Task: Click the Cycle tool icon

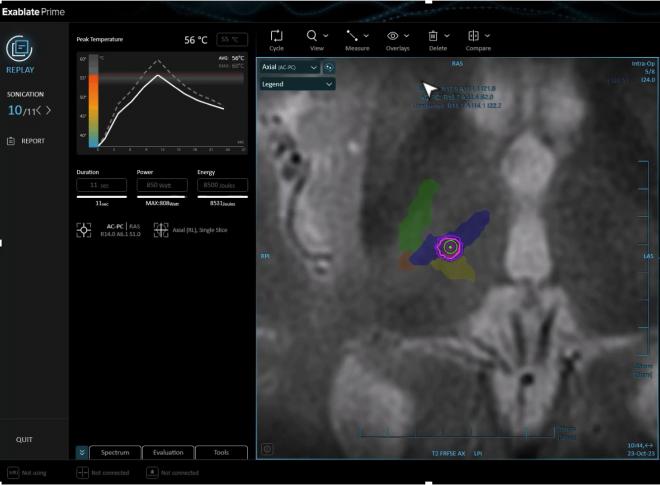Action: [277, 36]
